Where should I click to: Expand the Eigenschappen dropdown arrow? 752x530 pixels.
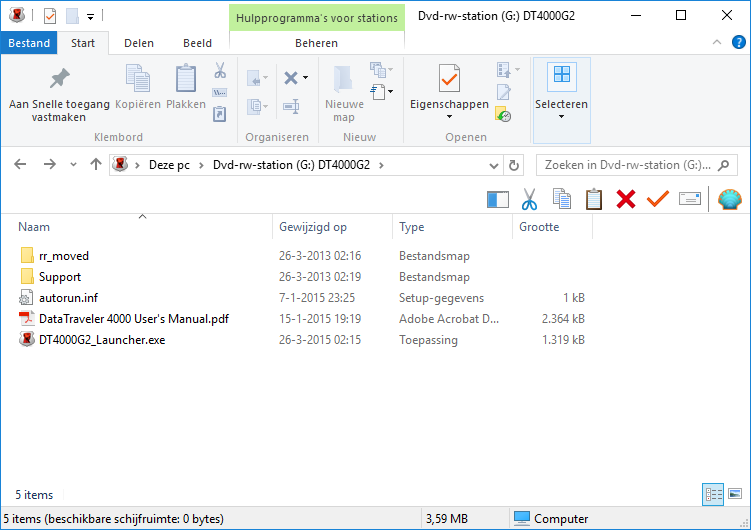point(449,117)
